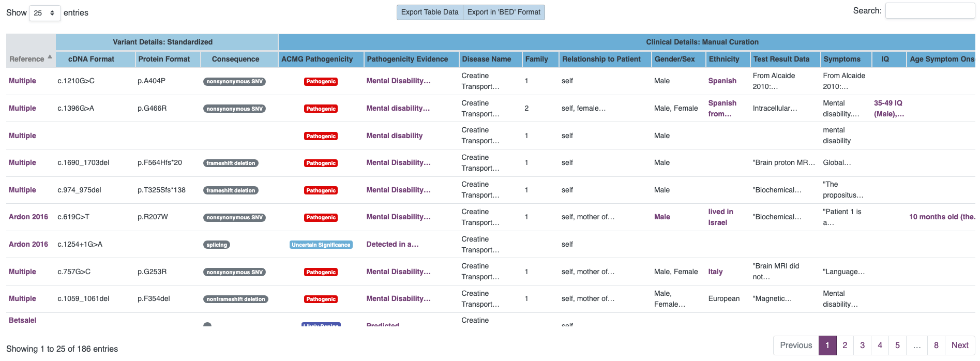The image size is (980, 361).
Task: Expand Mental Disability evidence for c.1210G>C
Action: [x=398, y=81]
